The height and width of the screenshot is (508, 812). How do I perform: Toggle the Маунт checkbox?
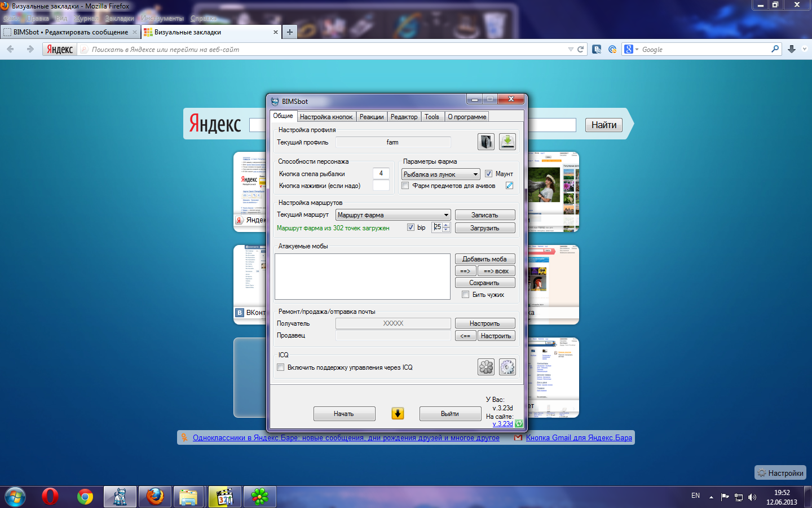click(x=488, y=174)
